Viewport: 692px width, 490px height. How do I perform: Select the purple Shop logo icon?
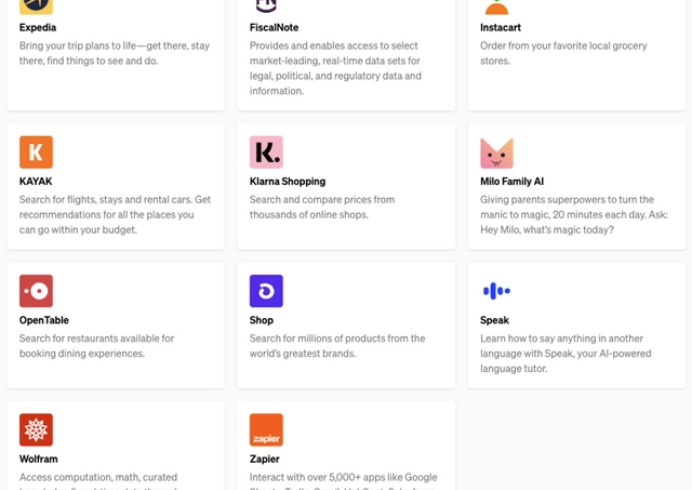tap(266, 291)
